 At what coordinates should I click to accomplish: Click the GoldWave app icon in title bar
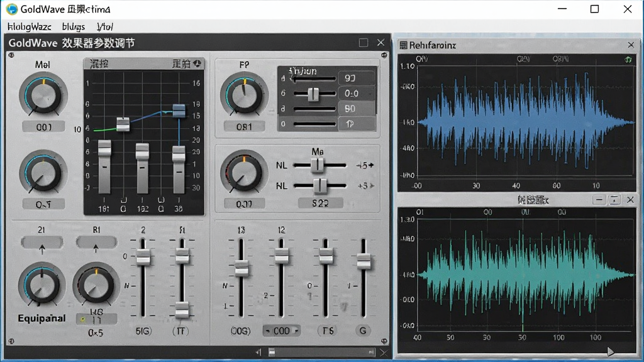[12, 9]
